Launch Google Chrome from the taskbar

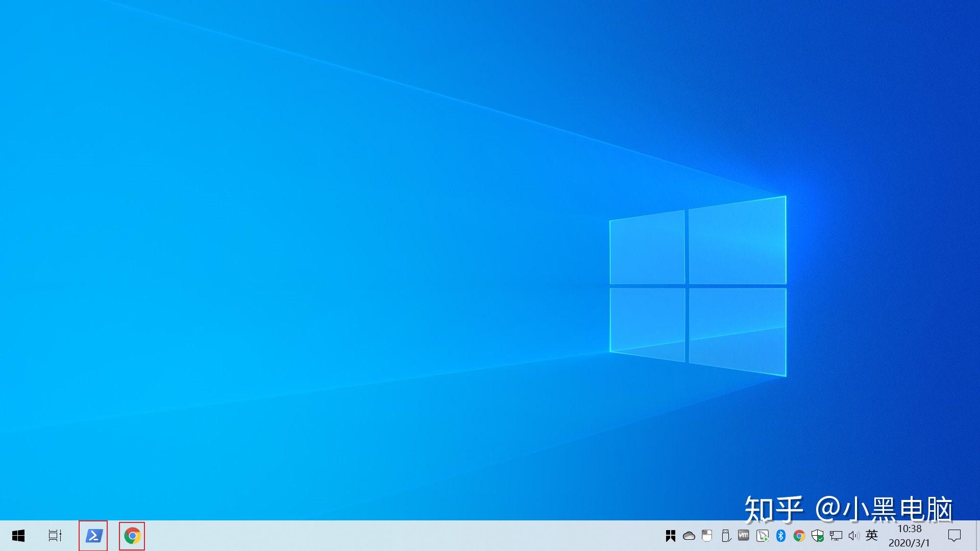pyautogui.click(x=132, y=536)
